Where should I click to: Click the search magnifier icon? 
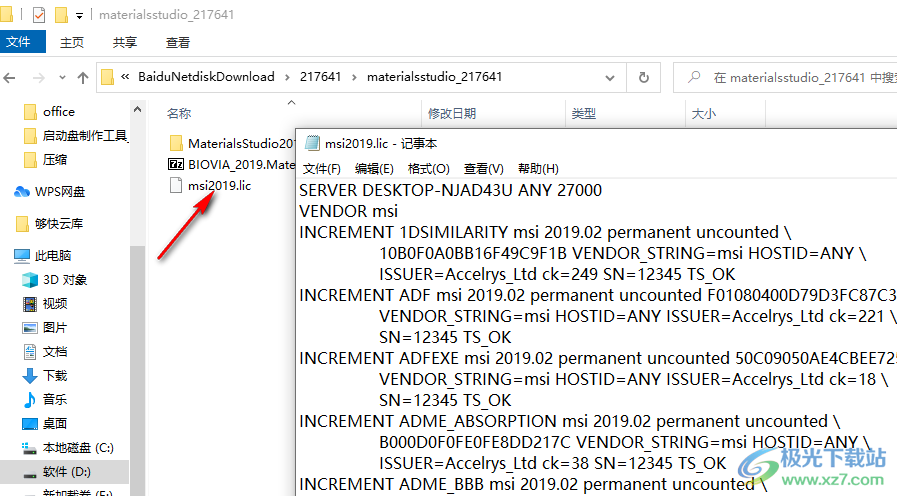(694, 77)
